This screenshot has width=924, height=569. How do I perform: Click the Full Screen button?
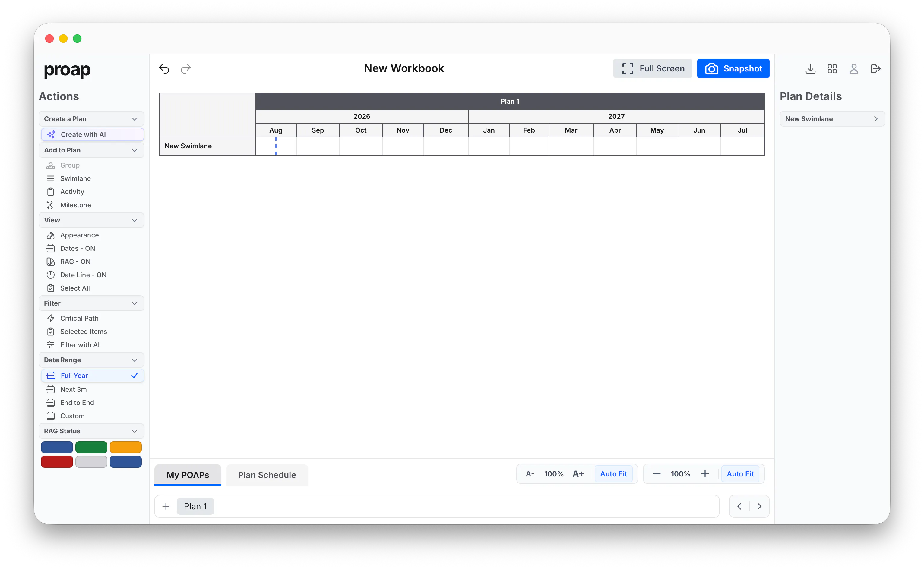[x=653, y=68]
